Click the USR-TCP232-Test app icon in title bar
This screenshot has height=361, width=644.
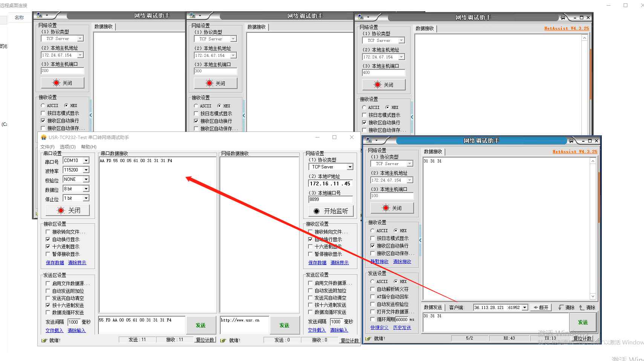click(x=44, y=137)
